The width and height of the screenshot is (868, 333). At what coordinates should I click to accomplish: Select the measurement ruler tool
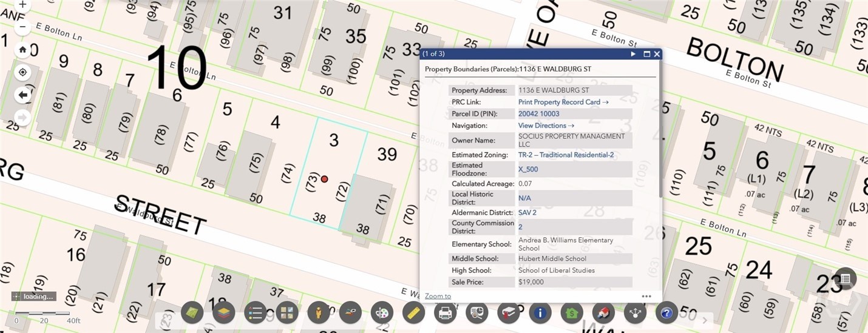(413, 313)
